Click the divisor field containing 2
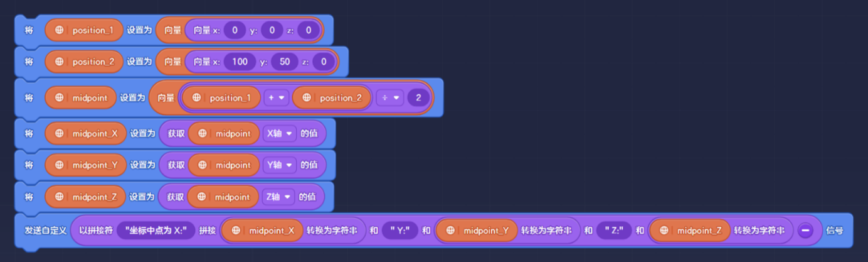Image resolution: width=868 pixels, height=262 pixels. (x=418, y=98)
